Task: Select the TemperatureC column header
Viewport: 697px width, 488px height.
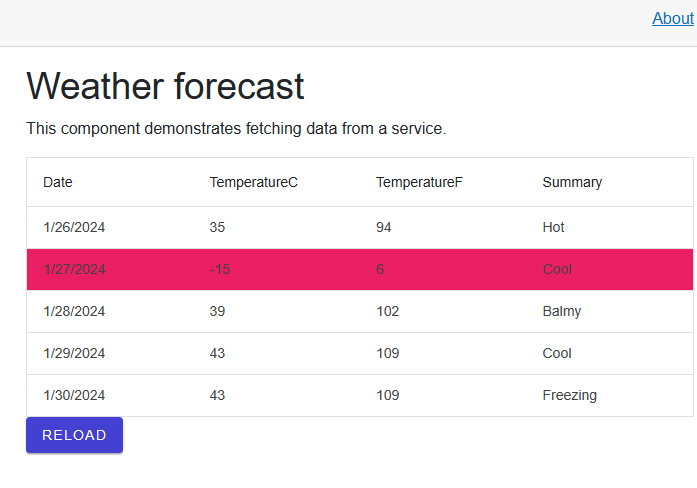Action: (x=253, y=182)
